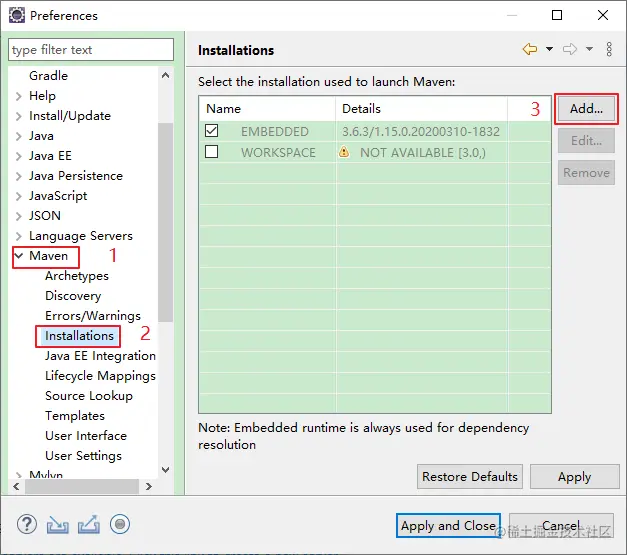Click the import preferences icon
627x555 pixels.
click(58, 524)
